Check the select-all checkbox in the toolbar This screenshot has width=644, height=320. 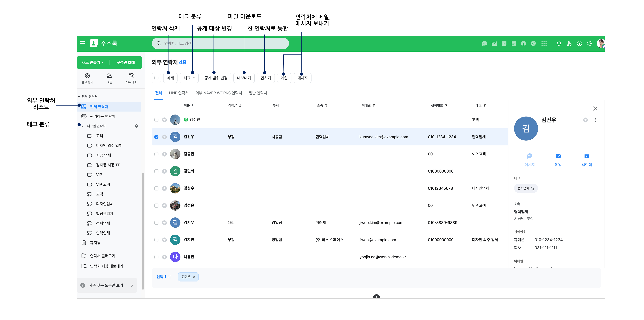[157, 78]
